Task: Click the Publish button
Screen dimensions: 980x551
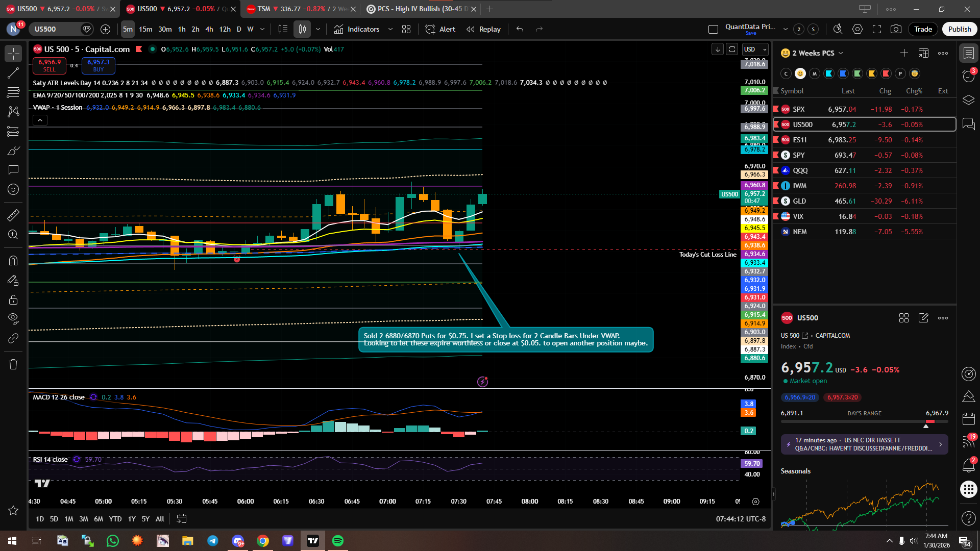Action: [x=959, y=29]
